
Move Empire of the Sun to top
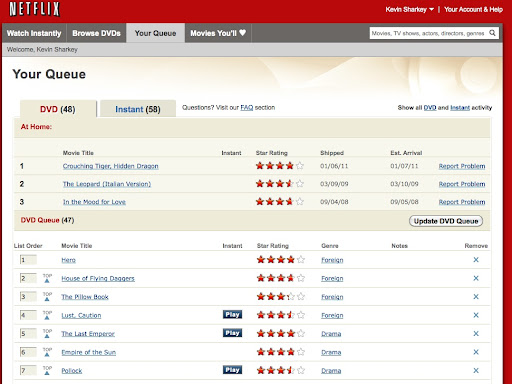47,352
